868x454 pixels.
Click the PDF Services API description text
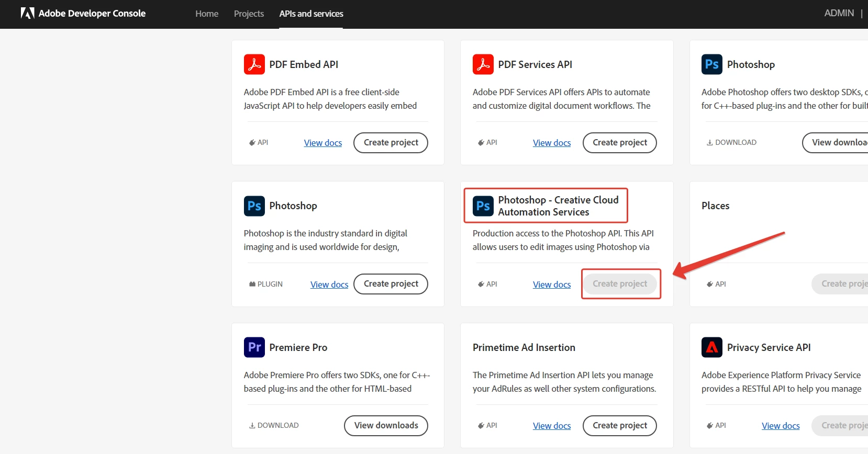click(x=561, y=99)
